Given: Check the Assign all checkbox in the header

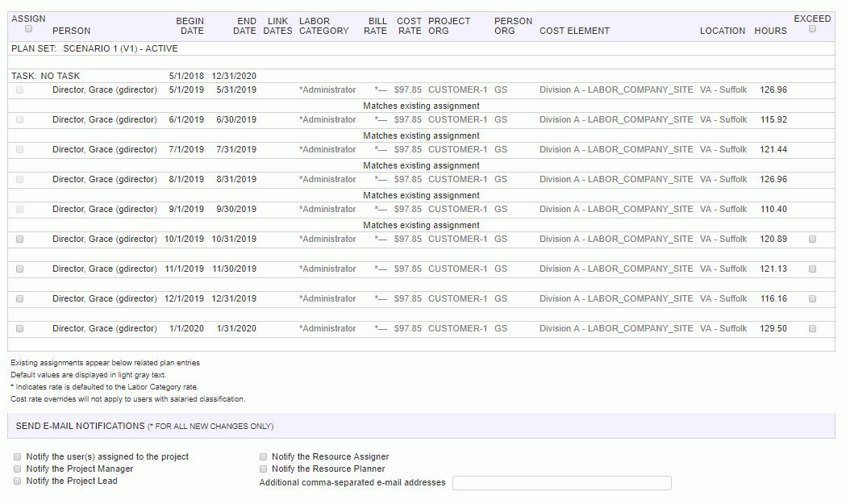Looking at the screenshot, I should coord(28,29).
